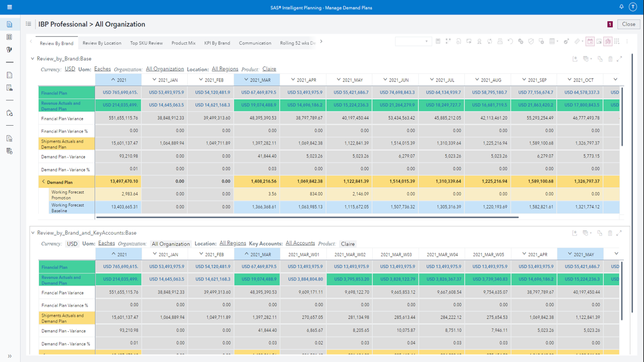Click the USD currency link in Review_by_Brand
This screenshot has height=362, width=644.
coord(70,69)
